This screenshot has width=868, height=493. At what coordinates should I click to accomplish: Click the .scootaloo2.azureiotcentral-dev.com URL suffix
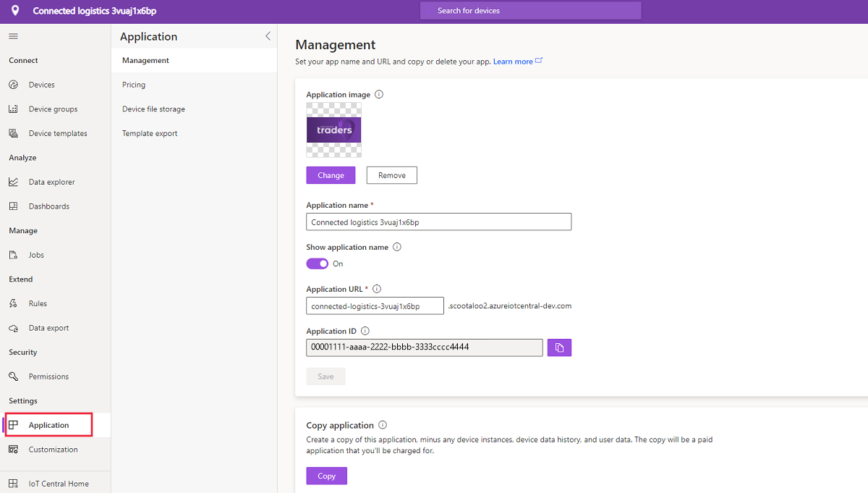[510, 306]
